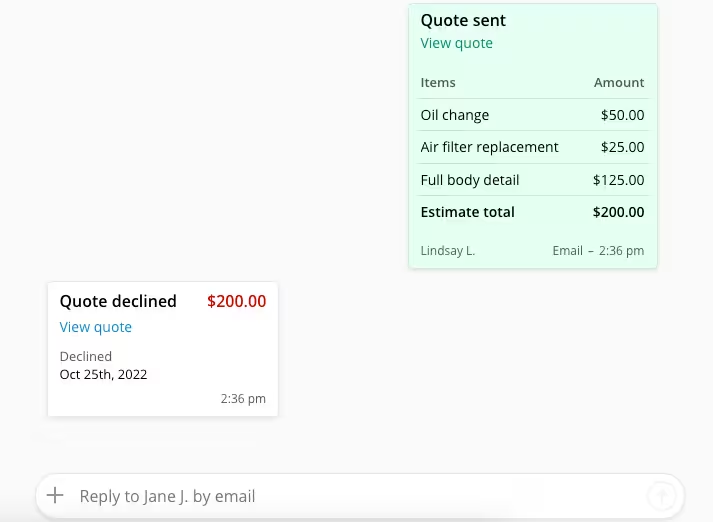
Task: Click the Oct 25th, 2022 declined date
Action: point(103,375)
